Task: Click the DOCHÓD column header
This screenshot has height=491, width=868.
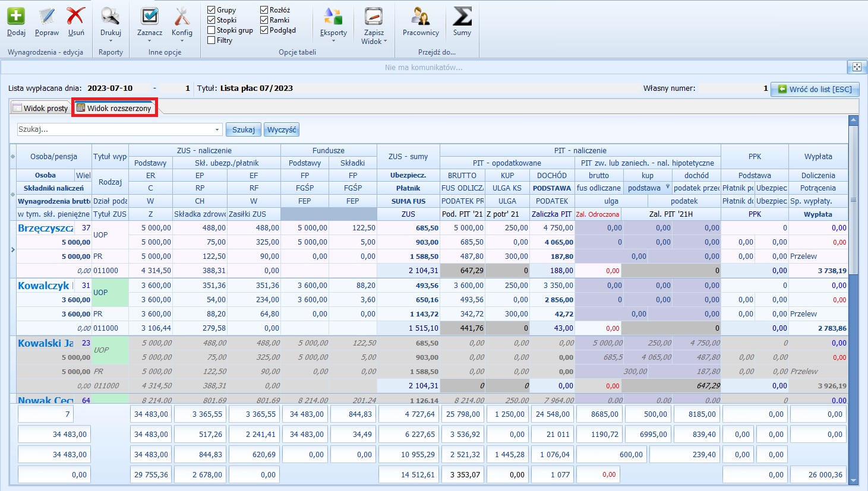Action: point(552,176)
